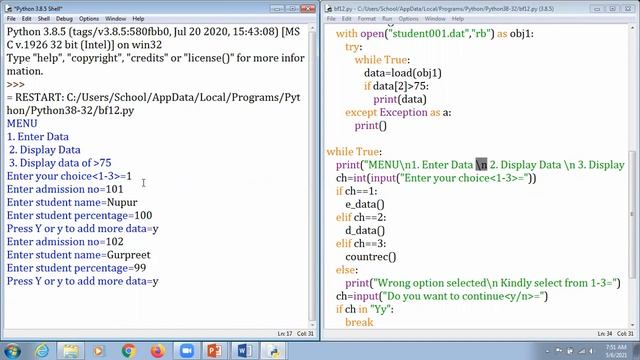Viewport: 640px width, 360px height.
Task: Click scroll-up arrow in Python Shell scrollbar
Action: [x=313, y=29]
